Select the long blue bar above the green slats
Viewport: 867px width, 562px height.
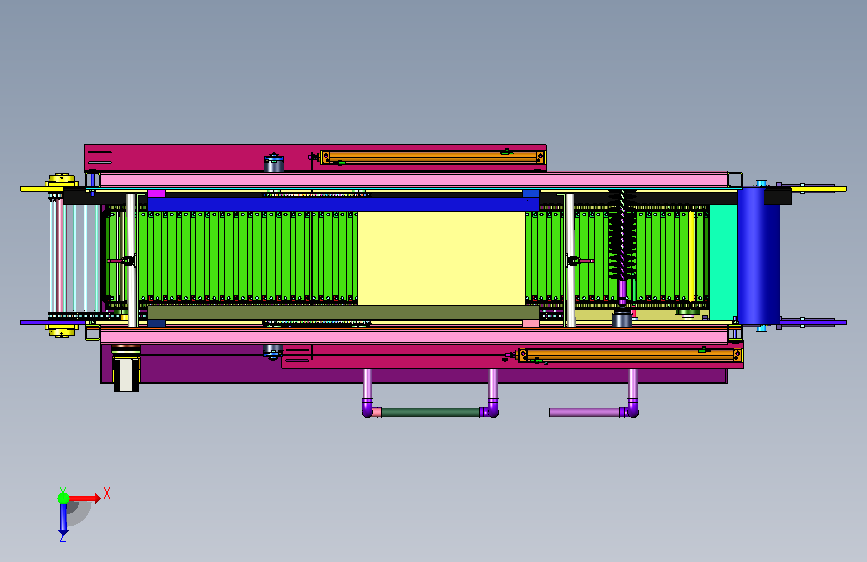(343, 205)
